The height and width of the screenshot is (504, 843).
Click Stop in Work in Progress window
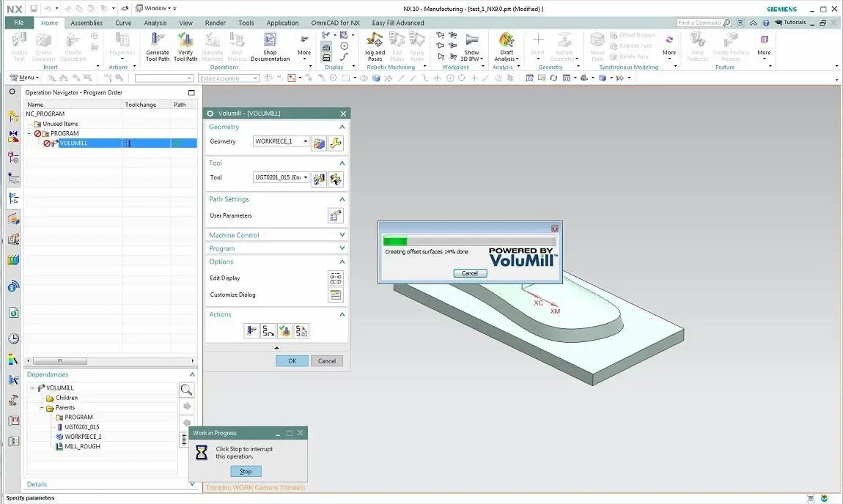coord(246,471)
